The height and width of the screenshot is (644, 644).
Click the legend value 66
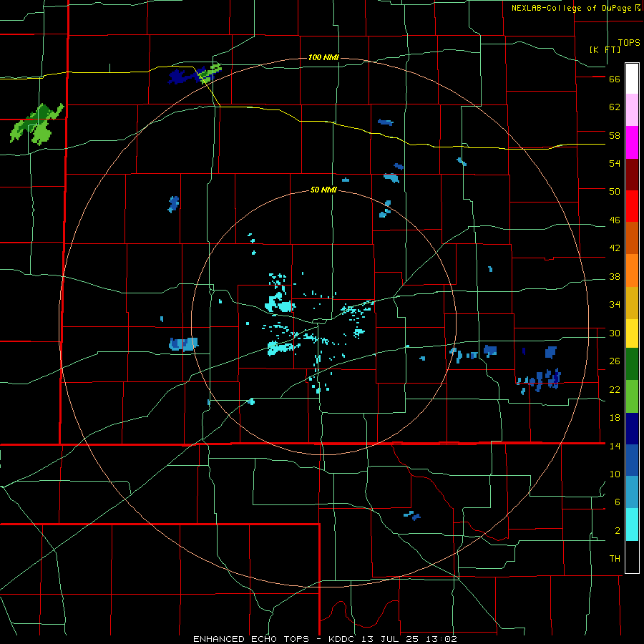click(615, 79)
